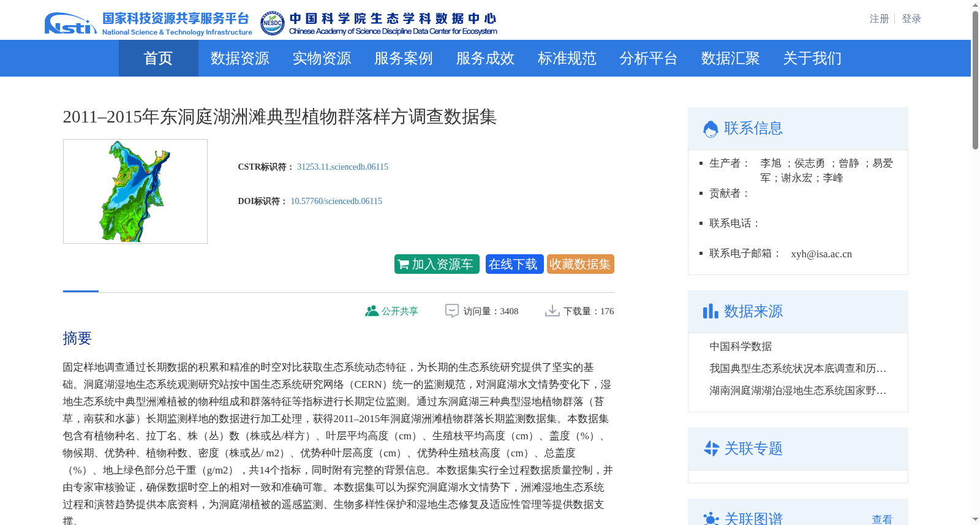Screen dimensions: 980x525
Task: Click the scrollbar up arrow
Action: [975, 5]
